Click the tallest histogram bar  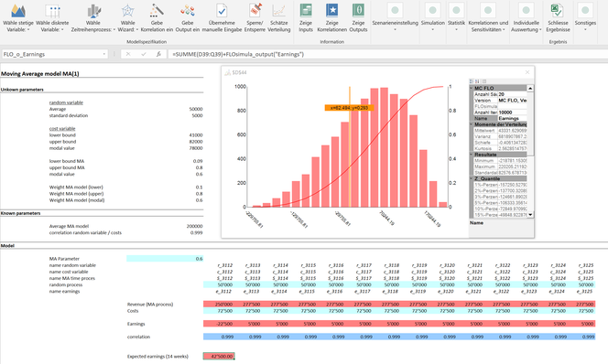point(384,147)
